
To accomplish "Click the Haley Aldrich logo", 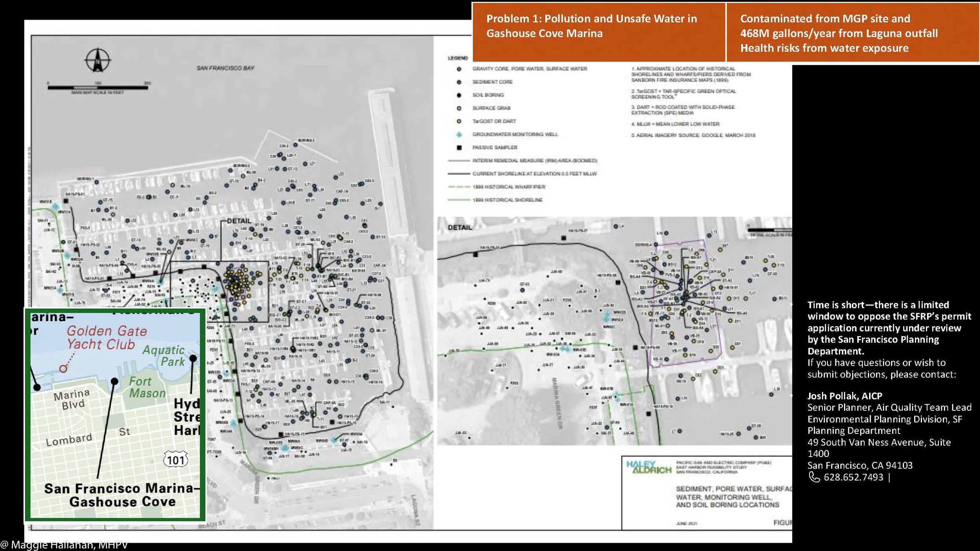I will coord(648,467).
